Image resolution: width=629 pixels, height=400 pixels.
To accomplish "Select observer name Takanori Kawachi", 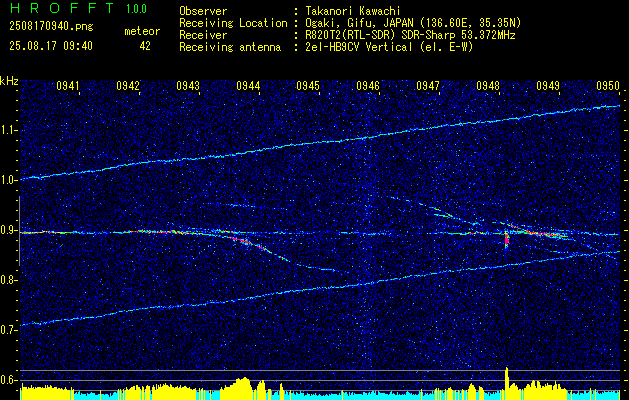I will pyautogui.click(x=353, y=11).
